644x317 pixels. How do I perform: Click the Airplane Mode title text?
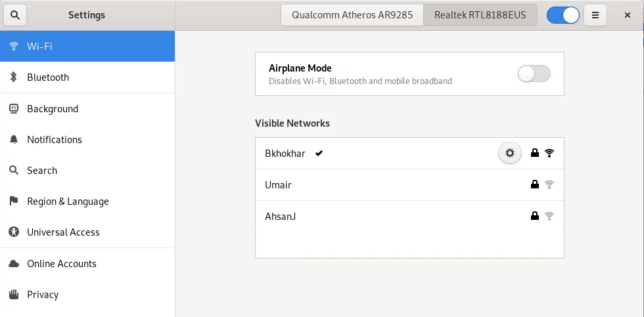pyautogui.click(x=300, y=68)
